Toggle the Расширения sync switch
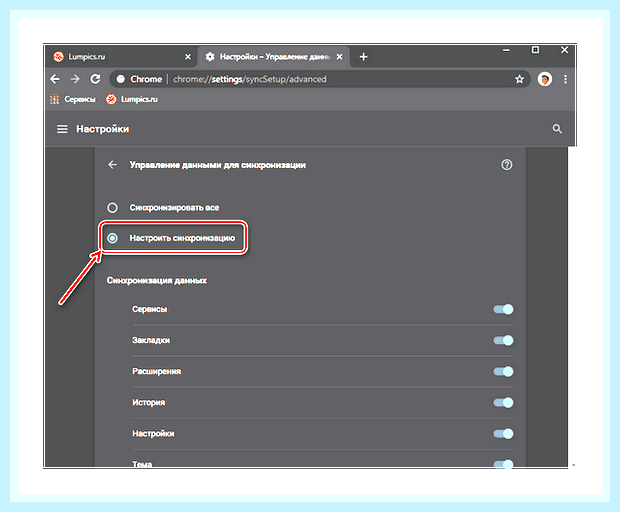 [x=503, y=371]
